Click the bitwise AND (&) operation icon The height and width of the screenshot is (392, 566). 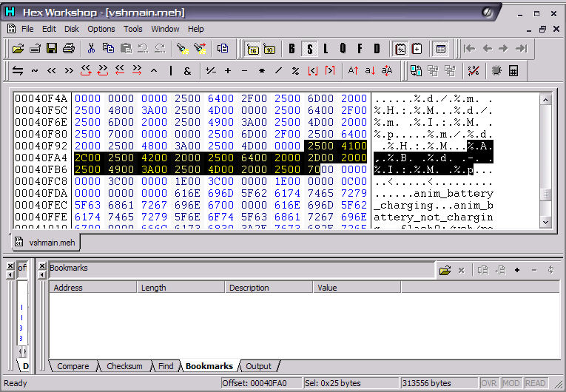[187, 71]
